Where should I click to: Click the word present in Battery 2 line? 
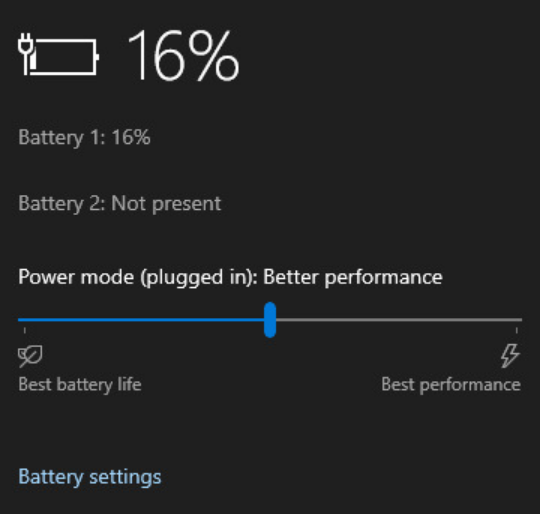pyautogui.click(x=186, y=204)
